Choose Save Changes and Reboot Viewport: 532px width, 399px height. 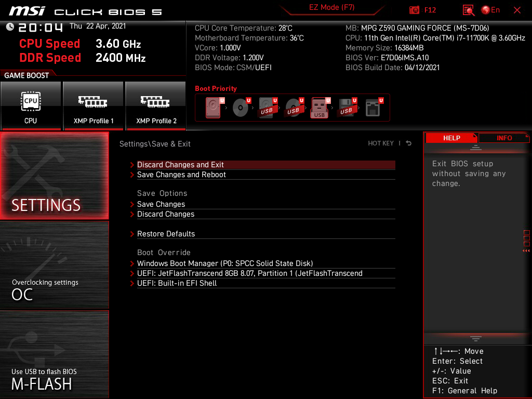coord(266,175)
